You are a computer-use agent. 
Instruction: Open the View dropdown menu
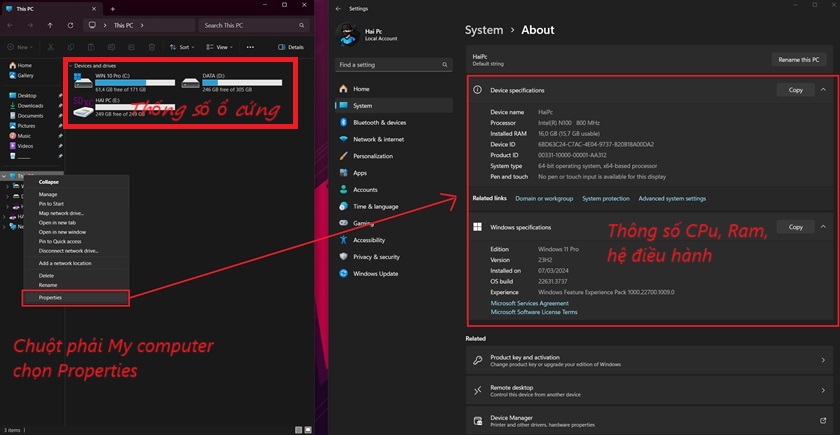point(221,47)
